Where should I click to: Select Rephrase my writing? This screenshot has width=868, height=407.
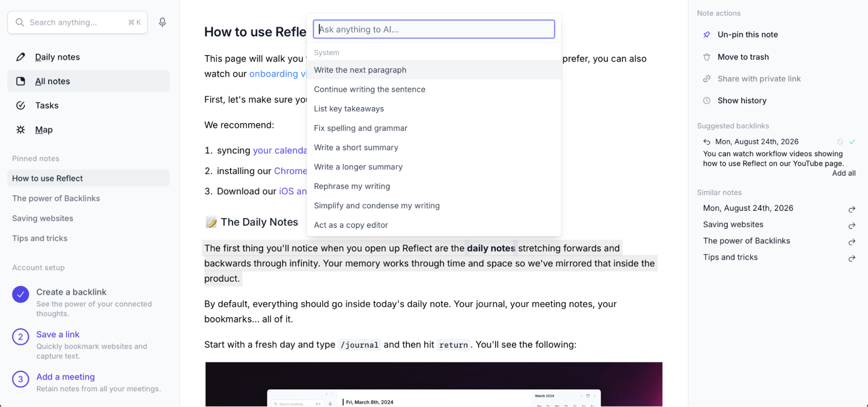pyautogui.click(x=434, y=186)
